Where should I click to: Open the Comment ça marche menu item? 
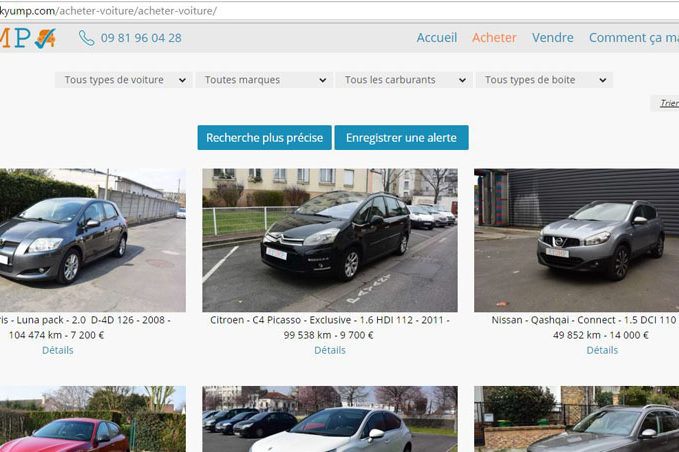634,38
